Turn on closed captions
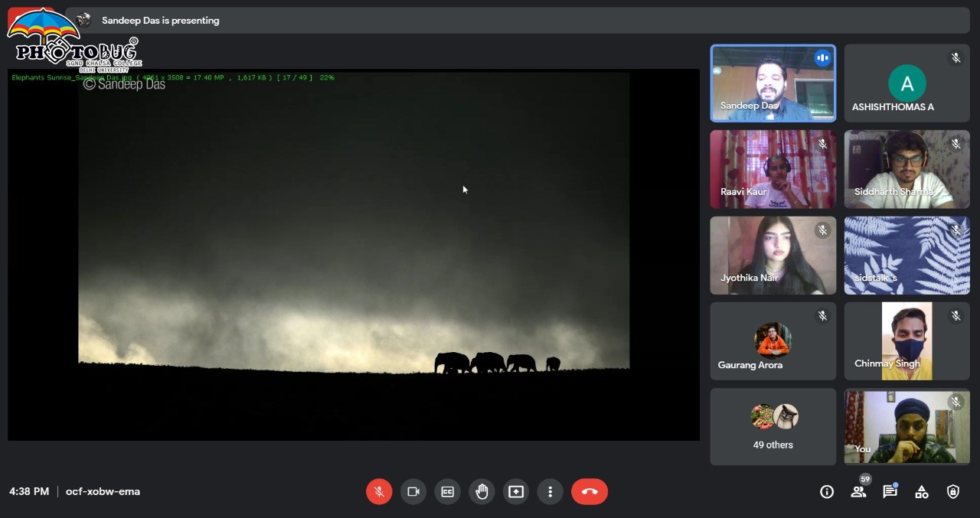 [447, 491]
